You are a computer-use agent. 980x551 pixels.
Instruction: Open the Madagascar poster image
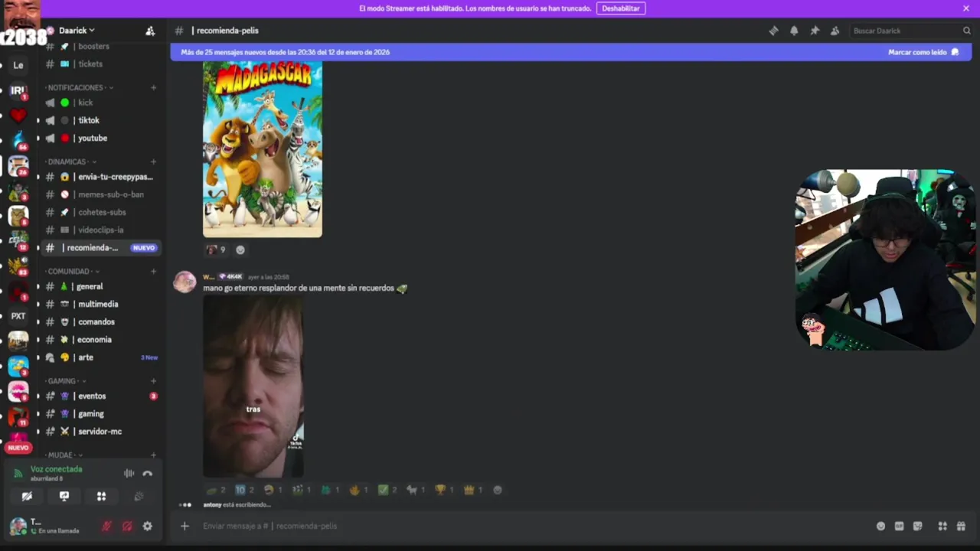[263, 149]
